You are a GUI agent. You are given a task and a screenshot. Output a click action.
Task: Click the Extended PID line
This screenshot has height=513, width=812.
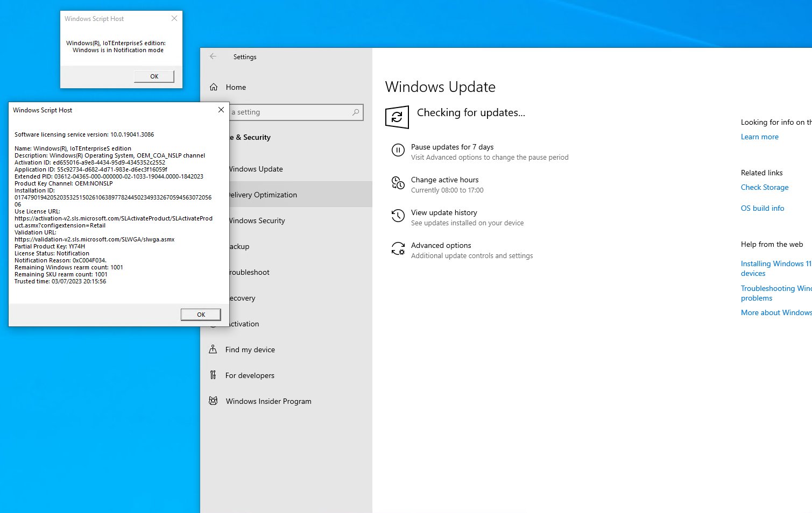click(109, 176)
